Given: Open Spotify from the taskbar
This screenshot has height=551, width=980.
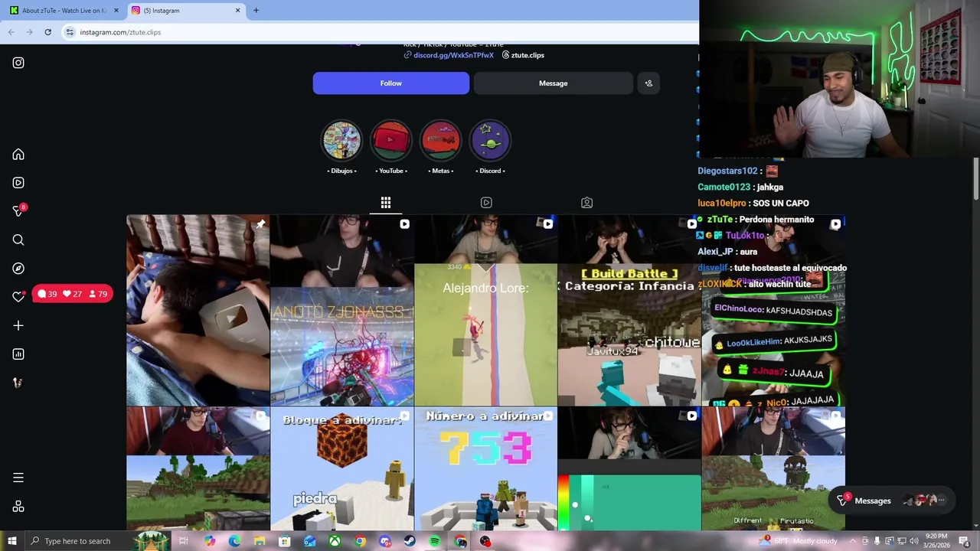Looking at the screenshot, I should [x=435, y=541].
